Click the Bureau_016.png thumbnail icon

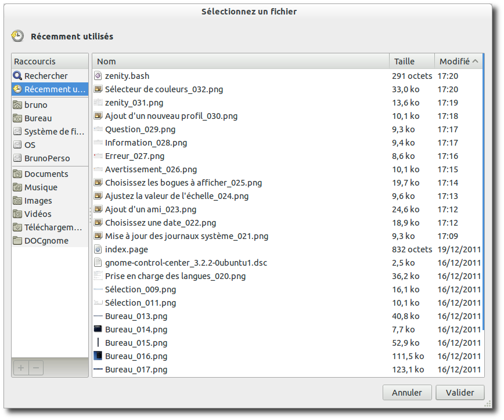coord(98,356)
